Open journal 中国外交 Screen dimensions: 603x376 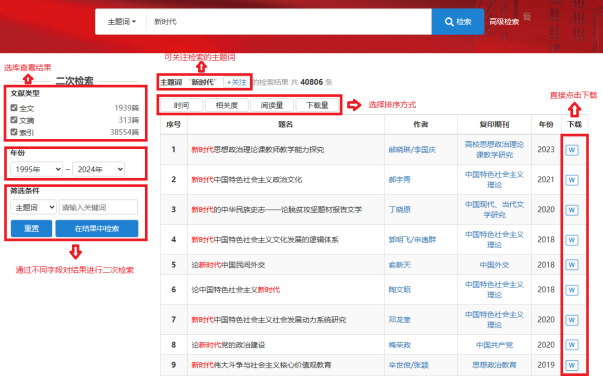494,265
